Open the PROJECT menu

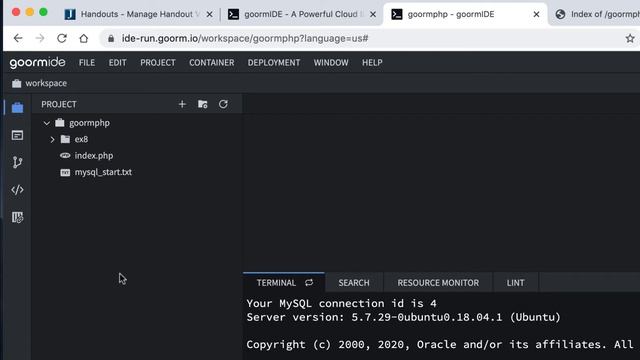tap(158, 62)
